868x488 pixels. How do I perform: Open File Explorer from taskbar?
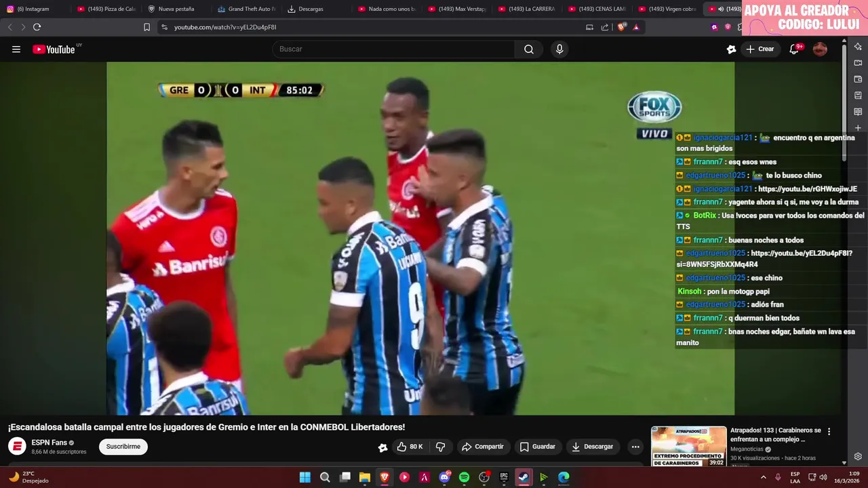pos(365,477)
